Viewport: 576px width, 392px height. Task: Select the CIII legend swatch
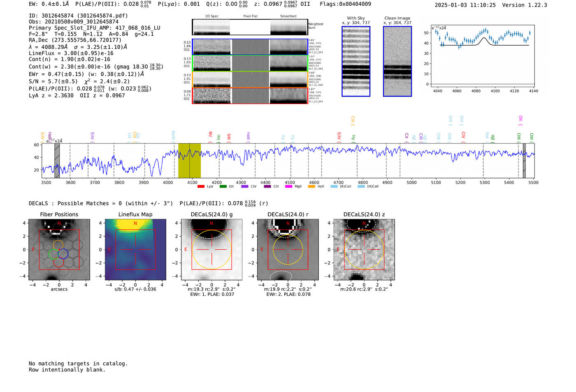[267, 186]
